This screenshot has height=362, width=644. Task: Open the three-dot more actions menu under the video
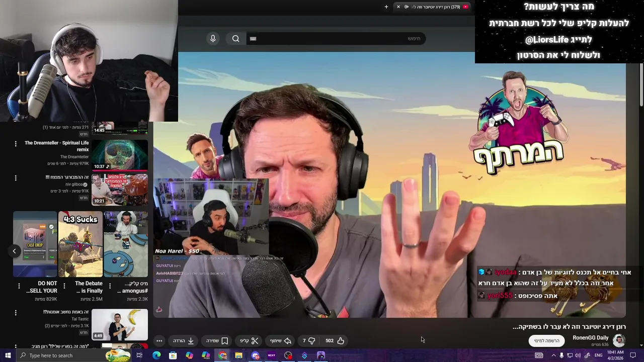(x=159, y=340)
